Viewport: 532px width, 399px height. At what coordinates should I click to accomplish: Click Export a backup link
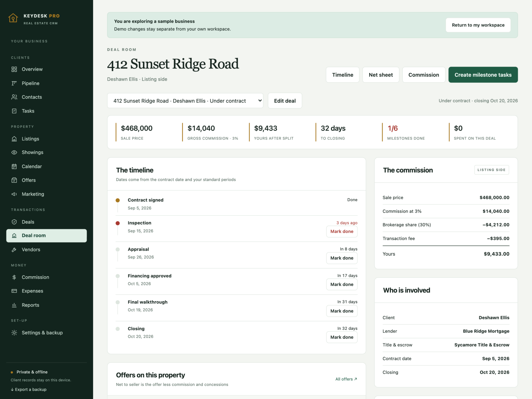[x=29, y=389]
